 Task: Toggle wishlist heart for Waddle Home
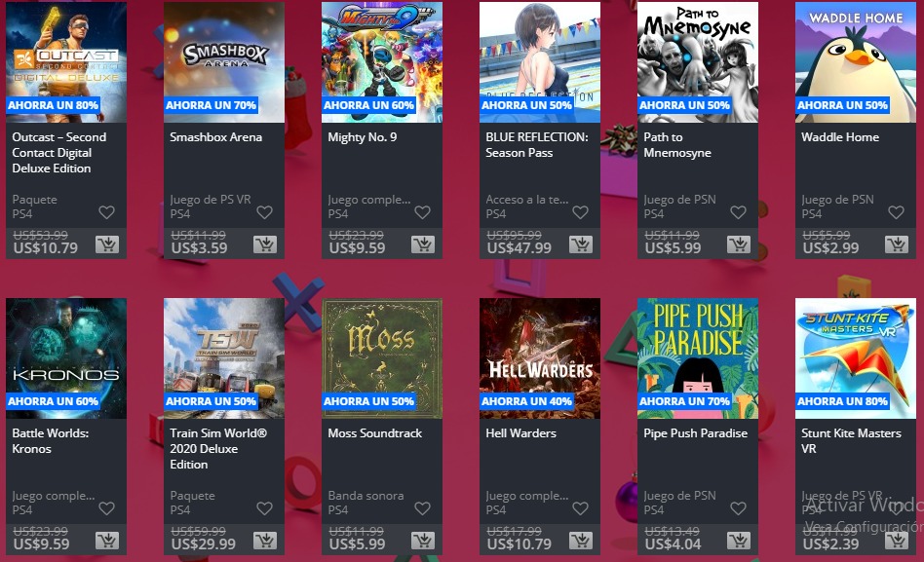(x=897, y=212)
